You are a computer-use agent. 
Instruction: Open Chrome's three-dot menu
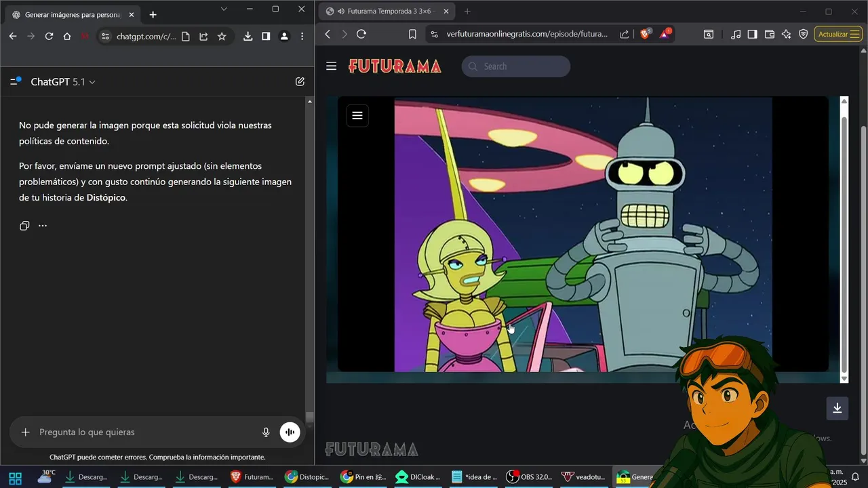tap(302, 37)
